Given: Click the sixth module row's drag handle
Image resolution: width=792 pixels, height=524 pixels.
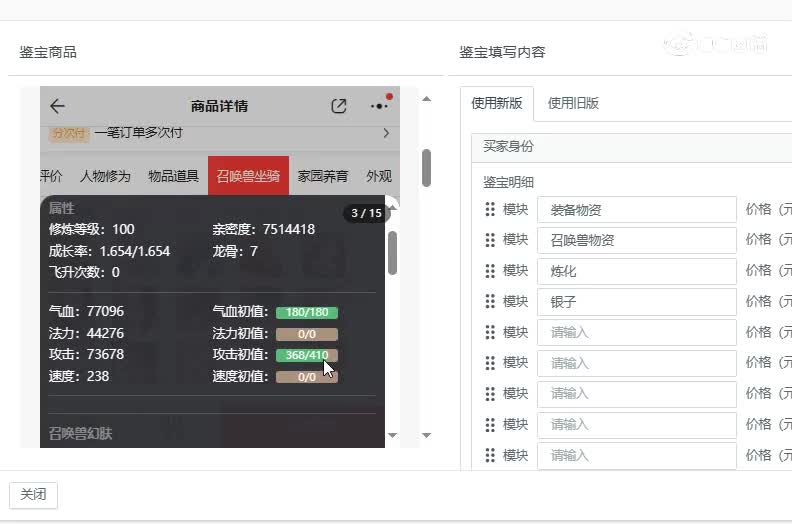Looking at the screenshot, I should [490, 363].
